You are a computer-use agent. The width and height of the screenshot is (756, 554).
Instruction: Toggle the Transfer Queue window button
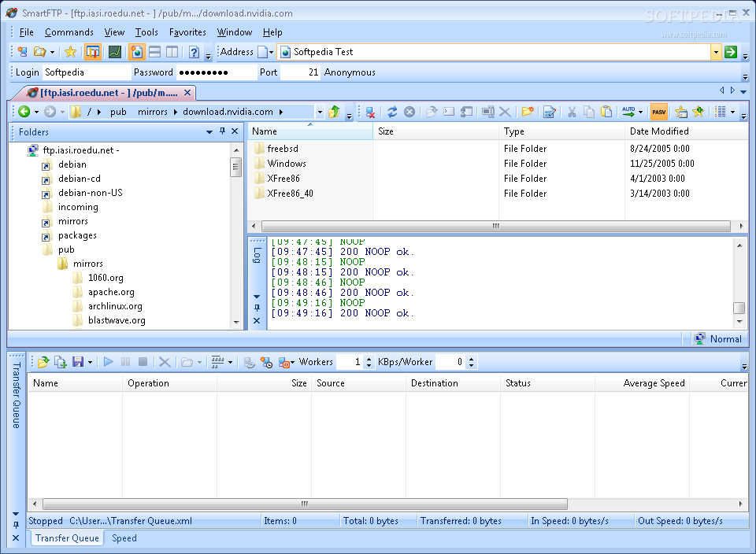tap(93, 52)
